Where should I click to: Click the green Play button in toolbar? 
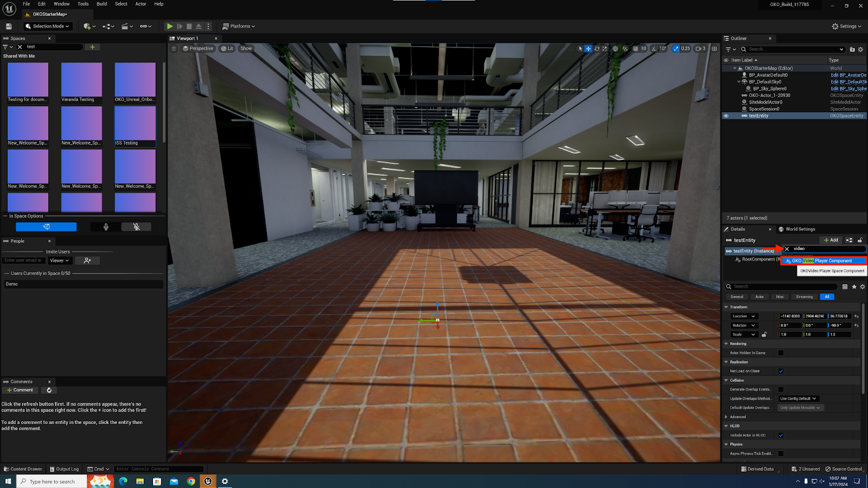[x=170, y=26]
